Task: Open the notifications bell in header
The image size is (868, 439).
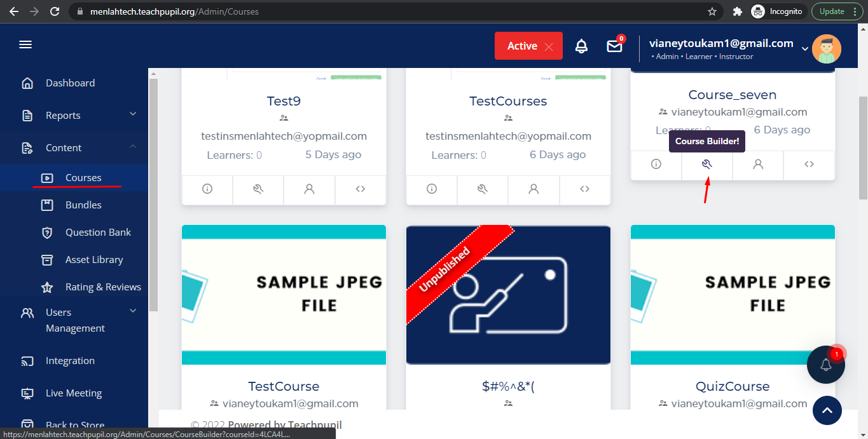Action: tap(581, 46)
